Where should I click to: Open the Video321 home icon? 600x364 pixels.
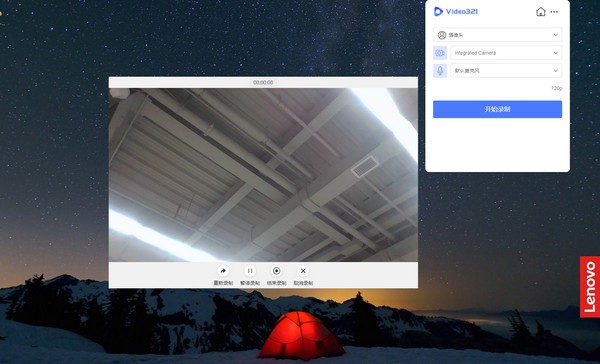541,12
